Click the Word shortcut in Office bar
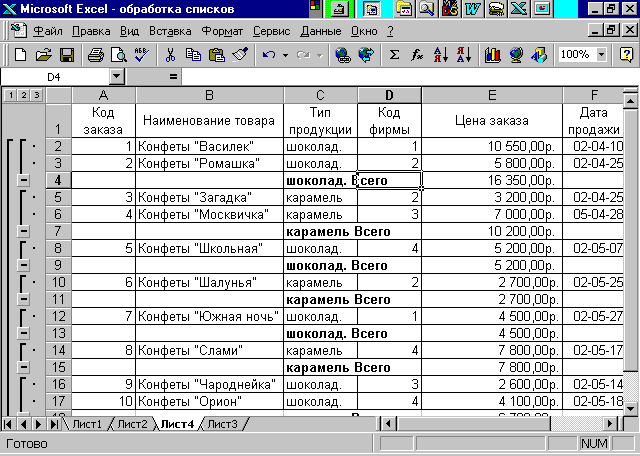640x456 pixels. [x=473, y=9]
